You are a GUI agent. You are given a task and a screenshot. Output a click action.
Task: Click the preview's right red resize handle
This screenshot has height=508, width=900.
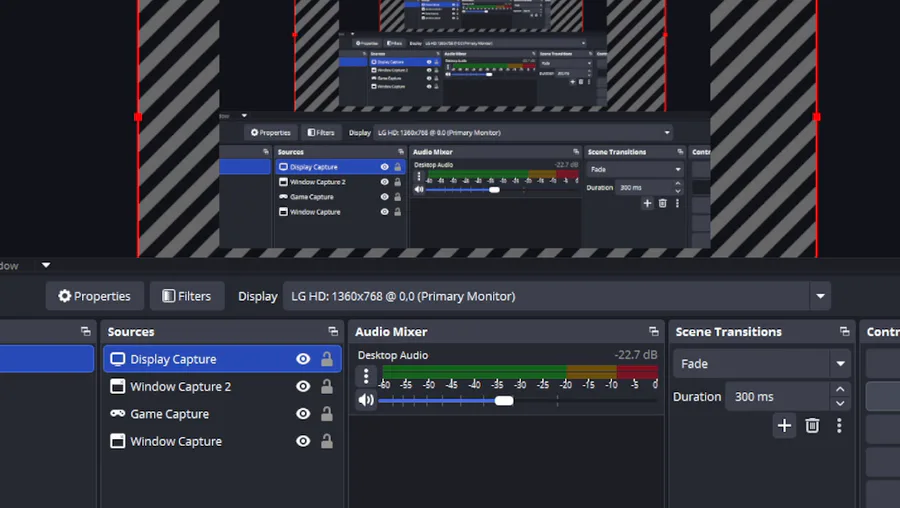tap(817, 117)
